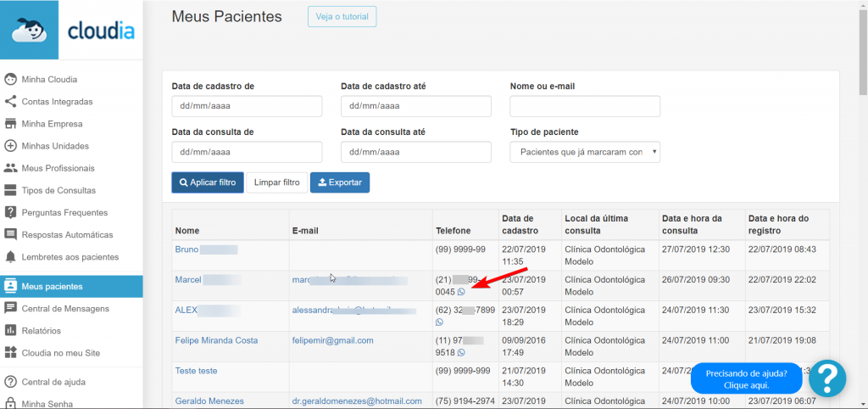Click the Central de ajuda help icon
Screen dimensions: 868x409
click(10, 382)
